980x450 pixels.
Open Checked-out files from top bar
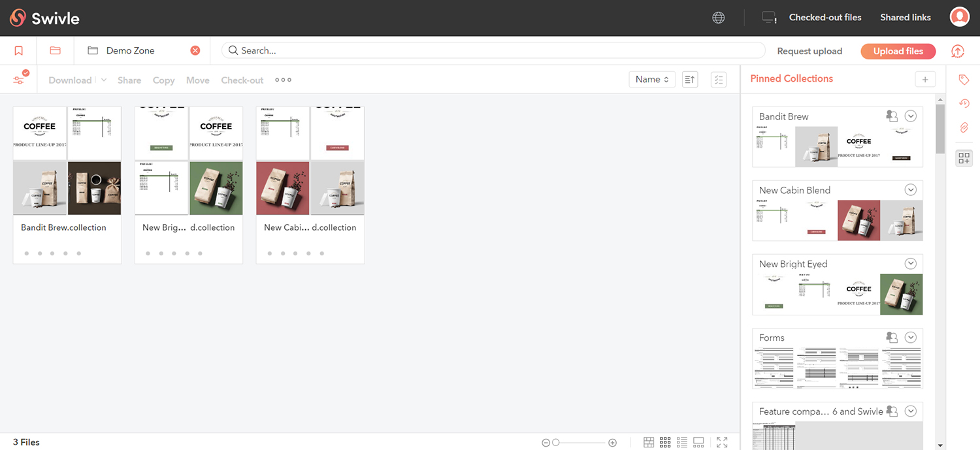825,18
